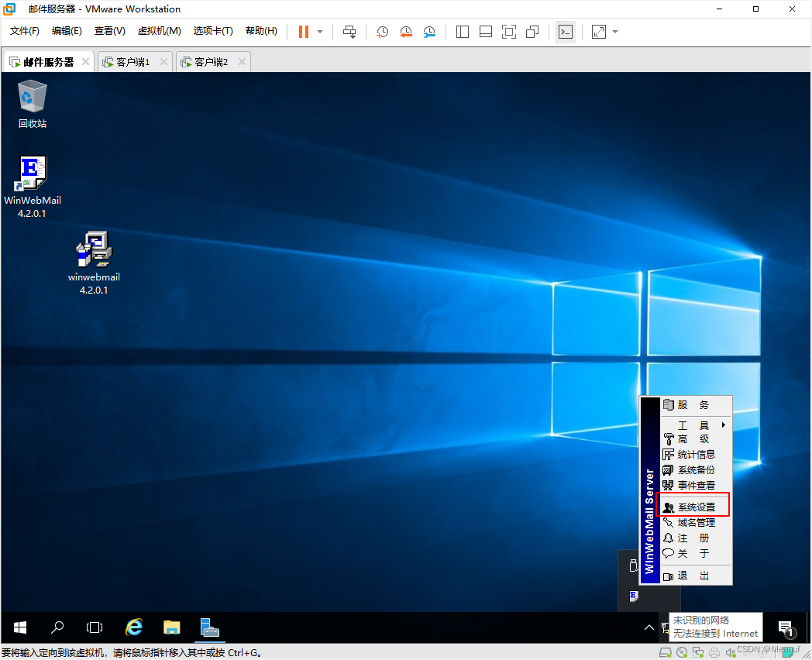Expand the stretch display dropdown arrow

[615, 32]
